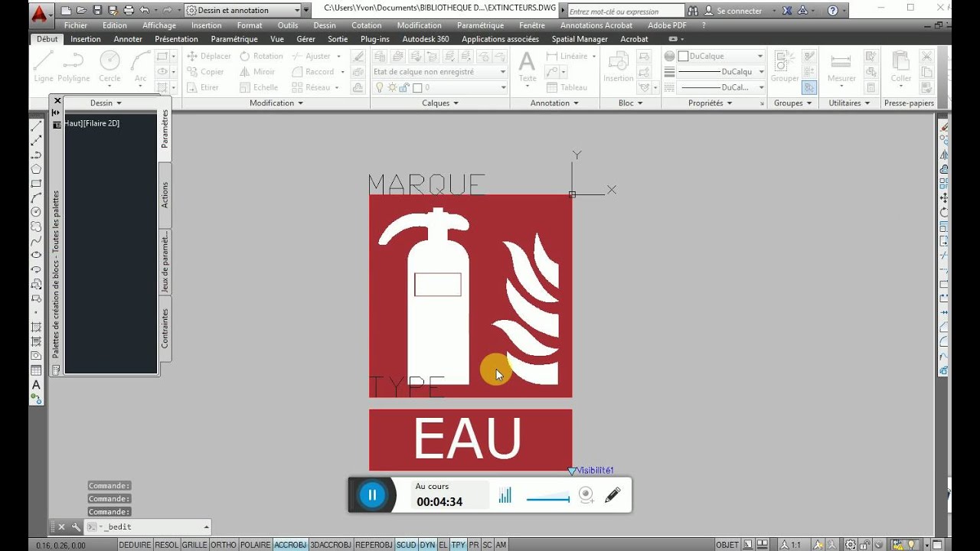980x551 pixels.
Task: Switch to the Annoter ribbon tab
Action: point(128,39)
